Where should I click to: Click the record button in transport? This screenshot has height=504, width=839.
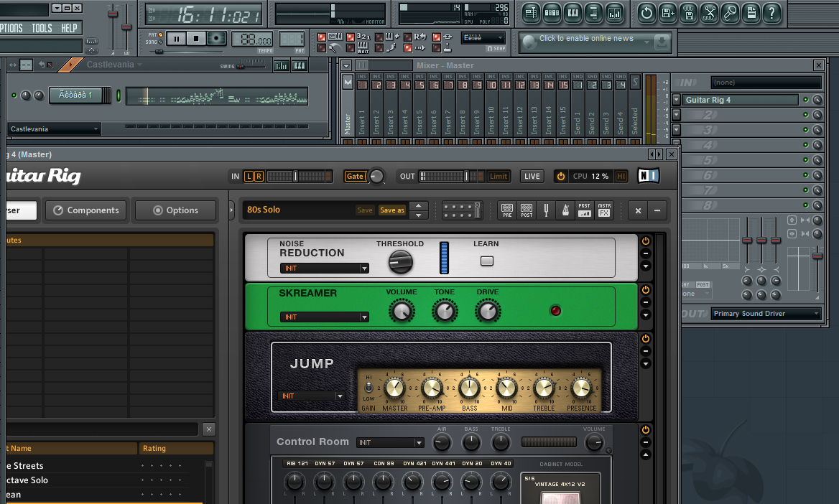pyautogui.click(x=216, y=39)
